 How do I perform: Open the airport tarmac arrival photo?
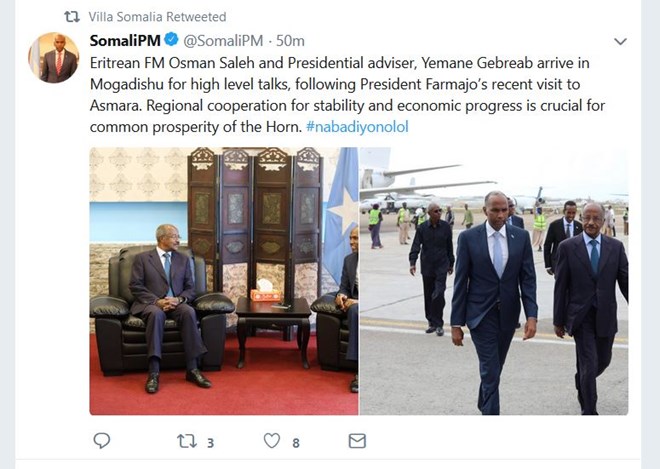(x=494, y=281)
